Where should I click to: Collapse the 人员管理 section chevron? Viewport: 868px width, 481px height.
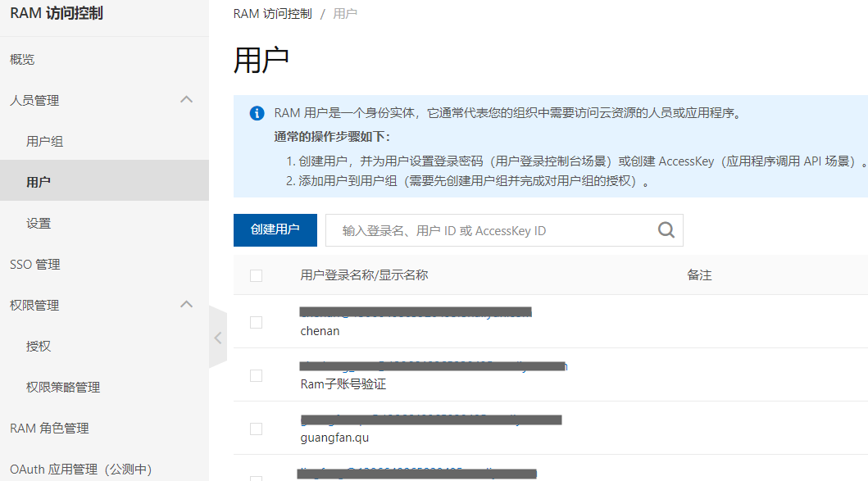(x=187, y=100)
